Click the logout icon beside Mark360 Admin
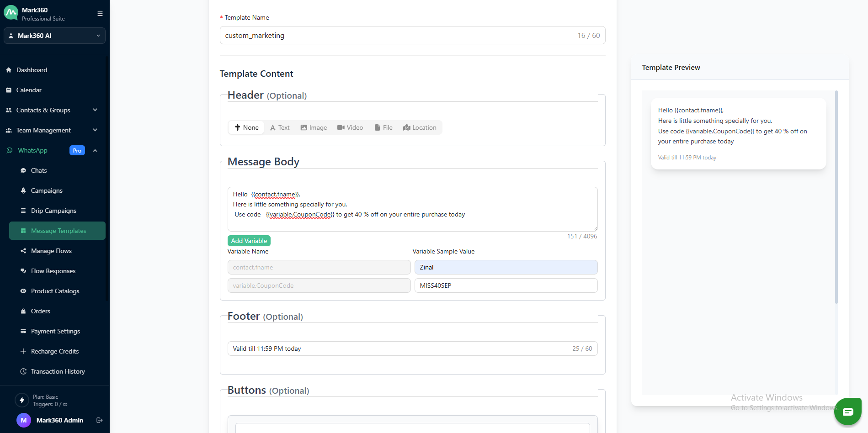This screenshot has width=868, height=433. click(x=99, y=420)
